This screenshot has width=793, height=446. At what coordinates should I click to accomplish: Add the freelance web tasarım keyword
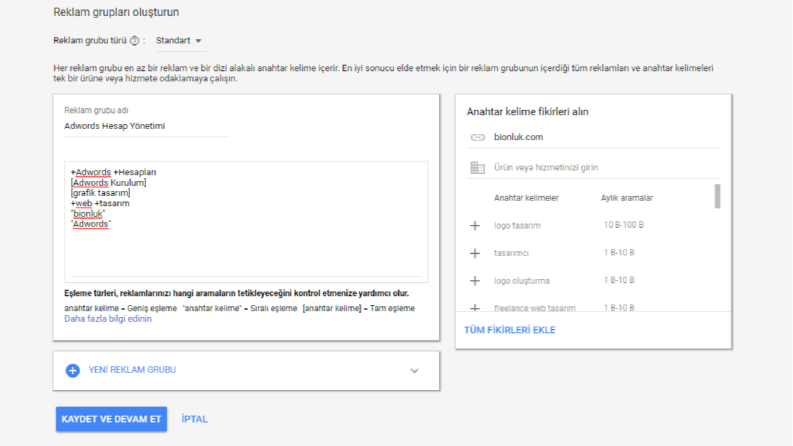[475, 307]
